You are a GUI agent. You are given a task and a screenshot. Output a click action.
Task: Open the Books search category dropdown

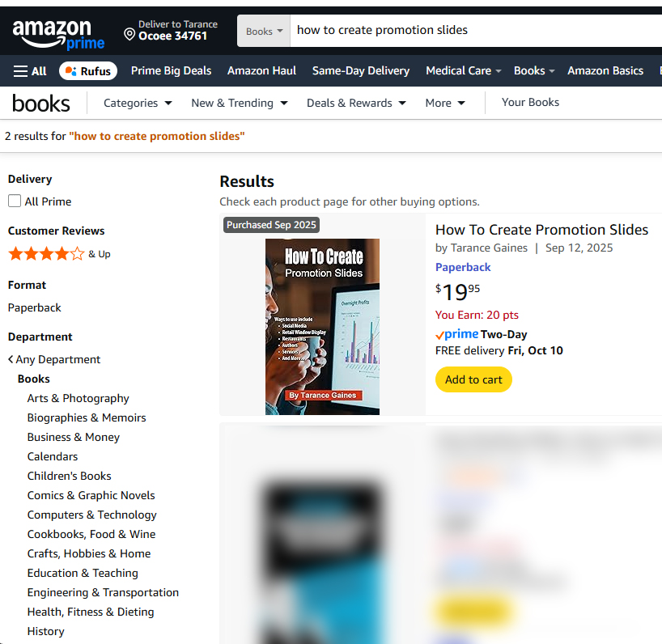pos(264,32)
